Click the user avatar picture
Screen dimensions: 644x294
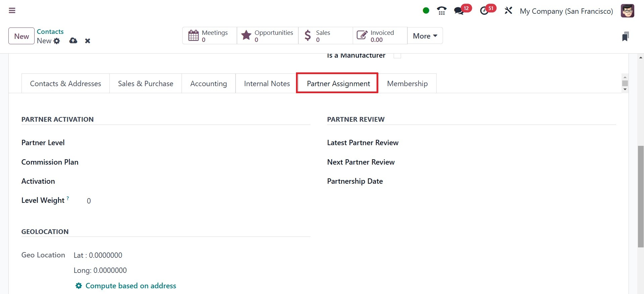point(627,11)
